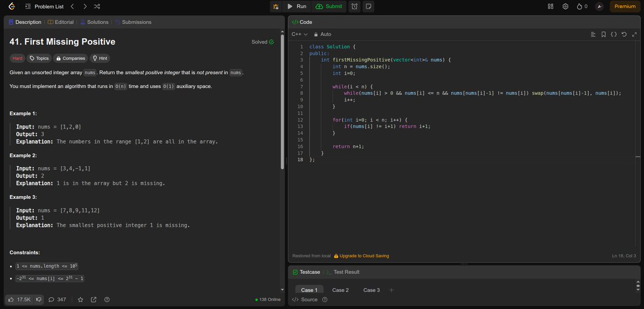Upvote the problem with thumbs-up
Viewport: 644px width, 309px height.
(x=20, y=299)
